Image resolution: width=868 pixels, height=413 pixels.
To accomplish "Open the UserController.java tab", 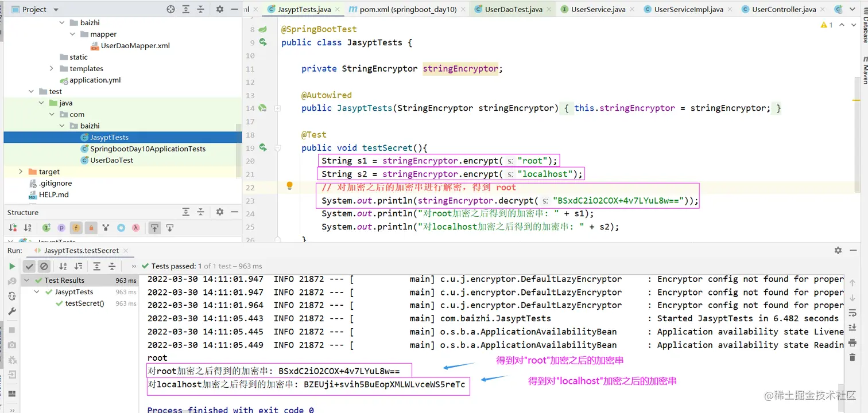I will (783, 9).
